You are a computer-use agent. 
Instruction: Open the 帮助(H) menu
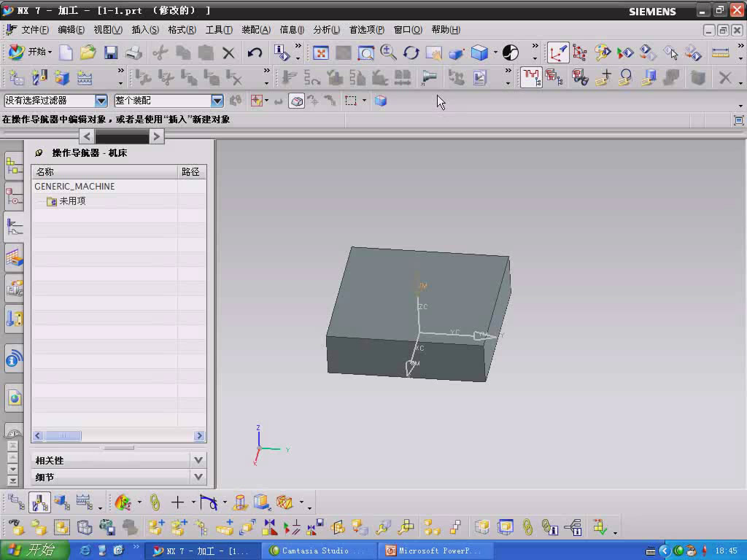(x=446, y=29)
